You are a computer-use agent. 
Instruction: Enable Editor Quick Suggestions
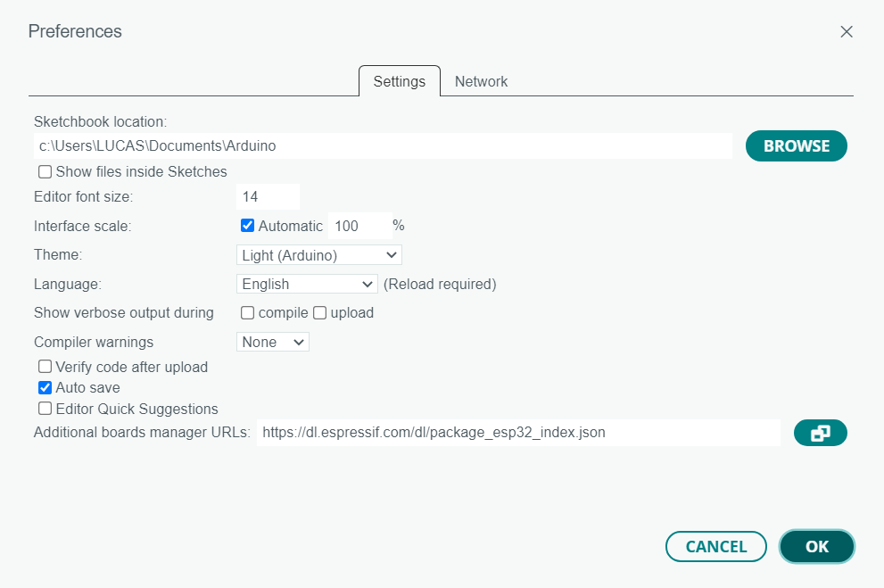[45, 409]
